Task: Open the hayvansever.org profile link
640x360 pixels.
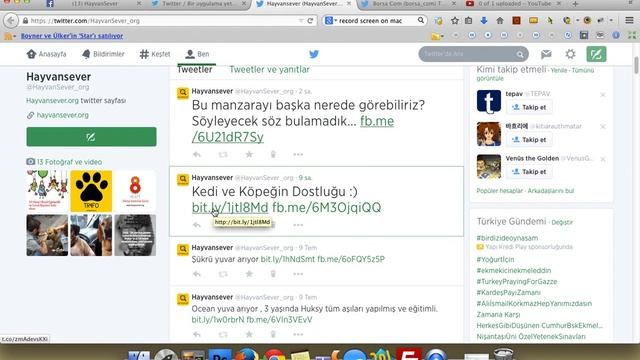Action: [62, 115]
